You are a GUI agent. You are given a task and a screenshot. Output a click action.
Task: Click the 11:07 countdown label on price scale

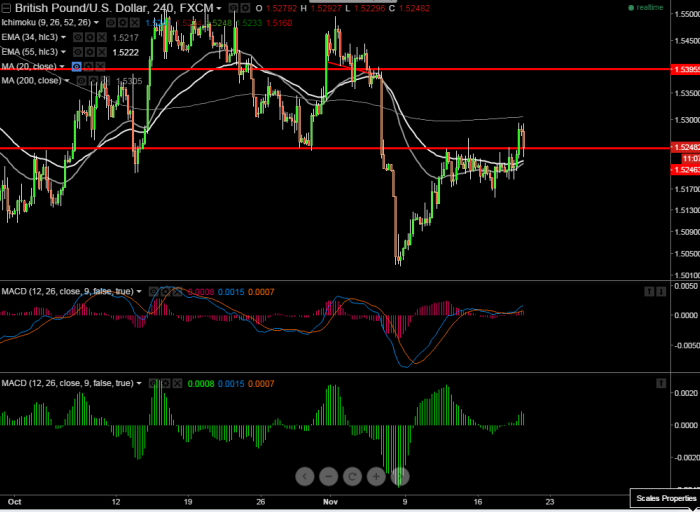pyautogui.click(x=690, y=158)
